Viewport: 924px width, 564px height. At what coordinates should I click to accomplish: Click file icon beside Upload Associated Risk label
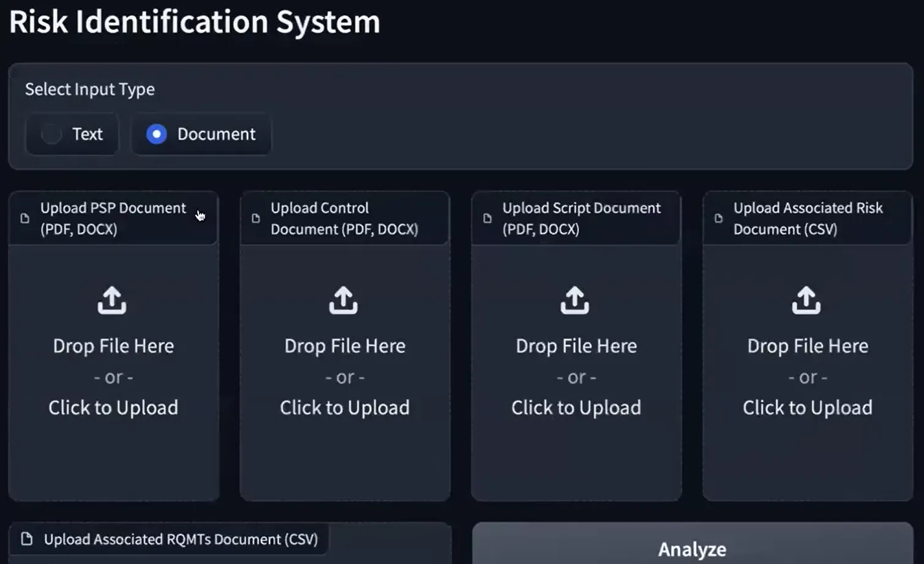[719, 219]
